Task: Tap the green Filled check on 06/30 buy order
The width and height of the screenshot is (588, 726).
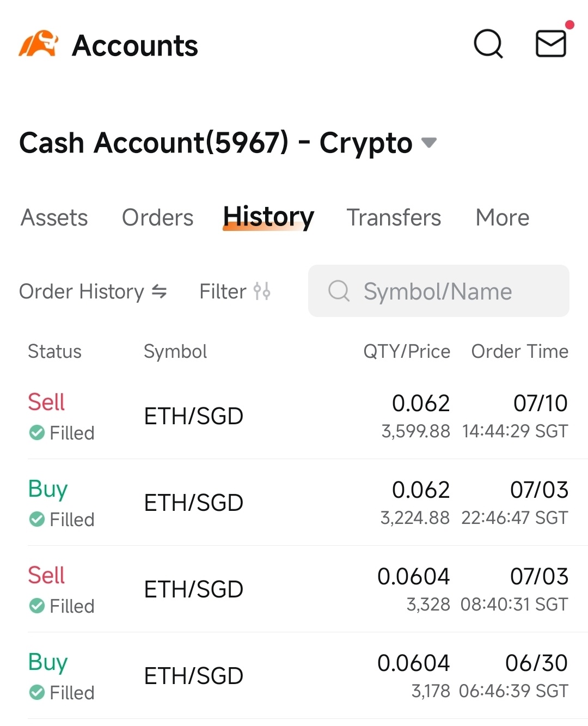Action: (x=37, y=693)
